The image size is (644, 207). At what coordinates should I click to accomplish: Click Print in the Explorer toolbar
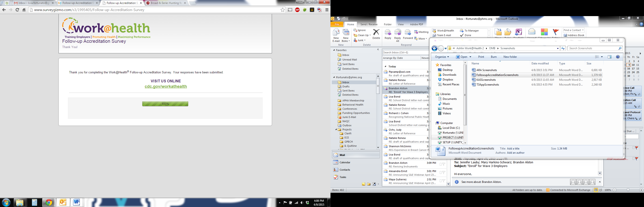pos(481,57)
